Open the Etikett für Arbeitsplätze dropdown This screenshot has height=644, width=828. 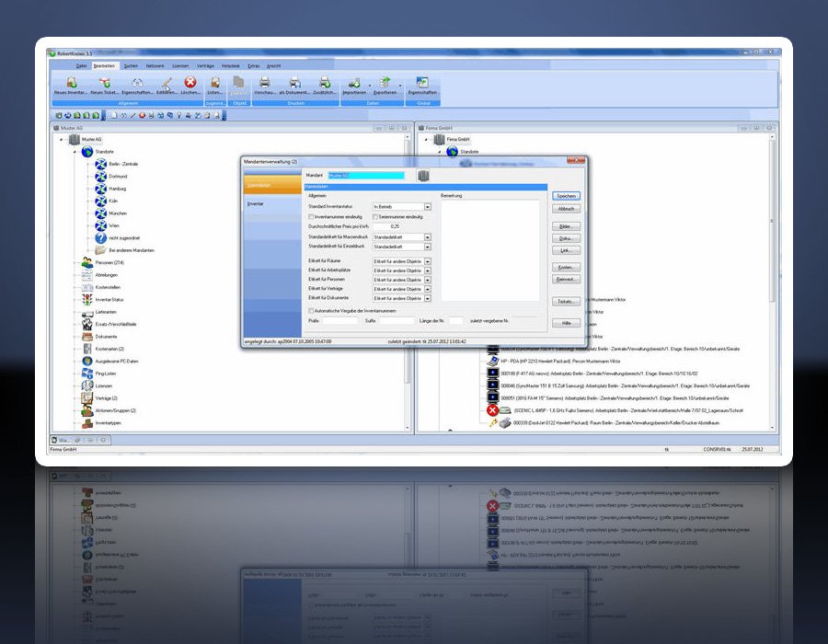[x=427, y=270]
